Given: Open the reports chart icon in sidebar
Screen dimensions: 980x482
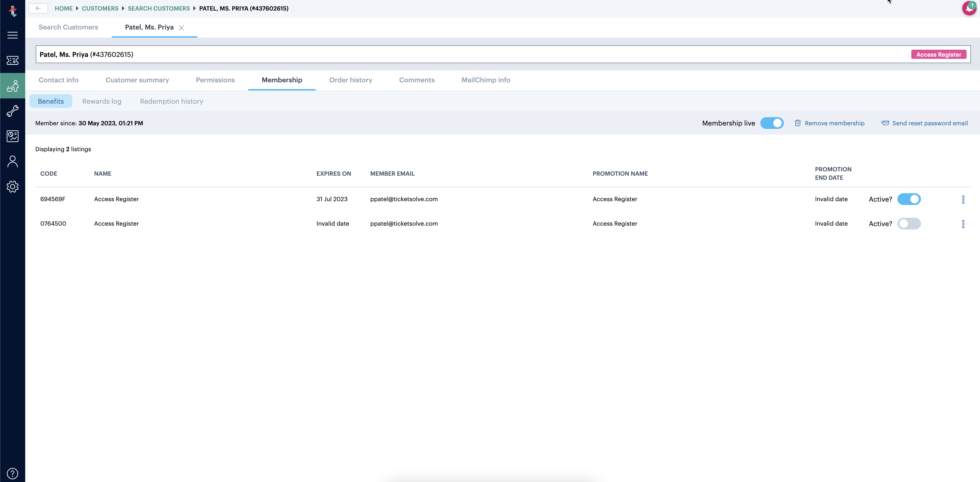Looking at the screenshot, I should click(12, 136).
